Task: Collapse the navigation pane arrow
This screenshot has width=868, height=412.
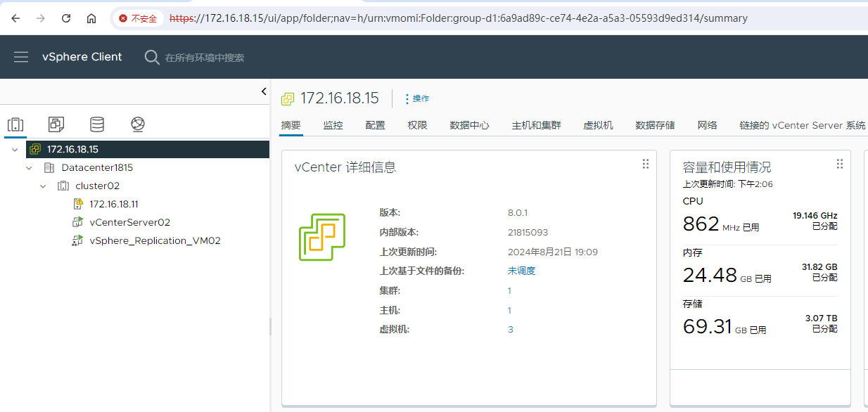Action: pos(264,91)
